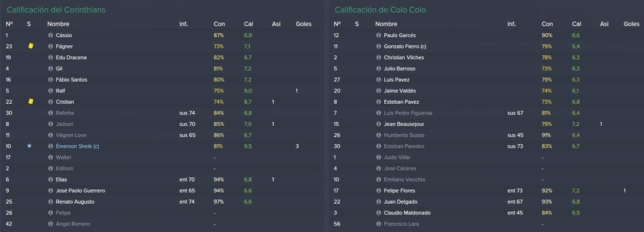644x232 pixels.
Task: Sort Corinthians table by Goles column
Action: point(304,25)
